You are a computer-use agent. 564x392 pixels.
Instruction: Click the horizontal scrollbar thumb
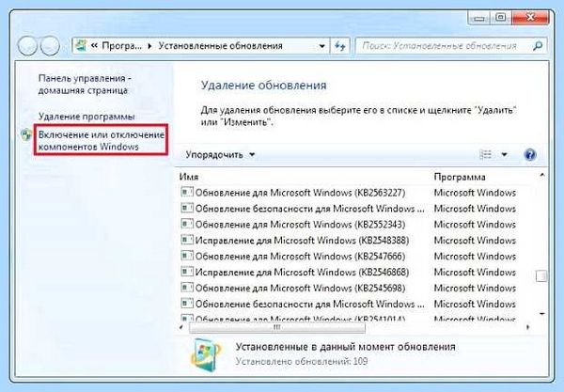[277, 328]
